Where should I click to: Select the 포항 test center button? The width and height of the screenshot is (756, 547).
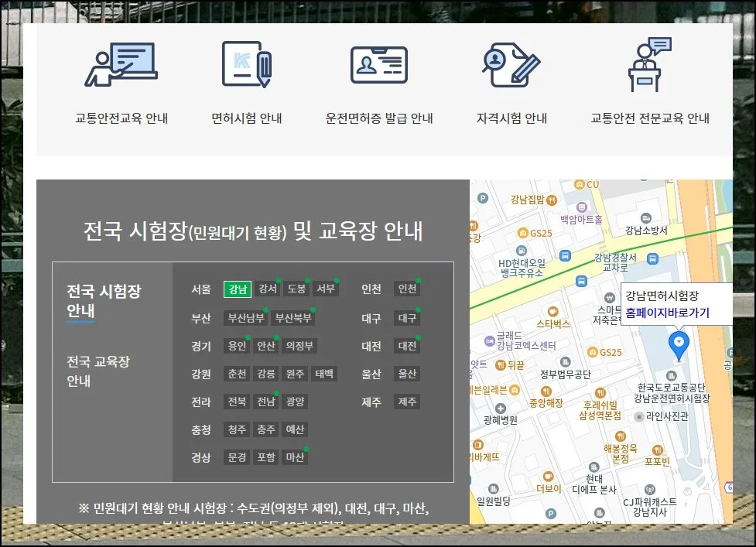(265, 457)
